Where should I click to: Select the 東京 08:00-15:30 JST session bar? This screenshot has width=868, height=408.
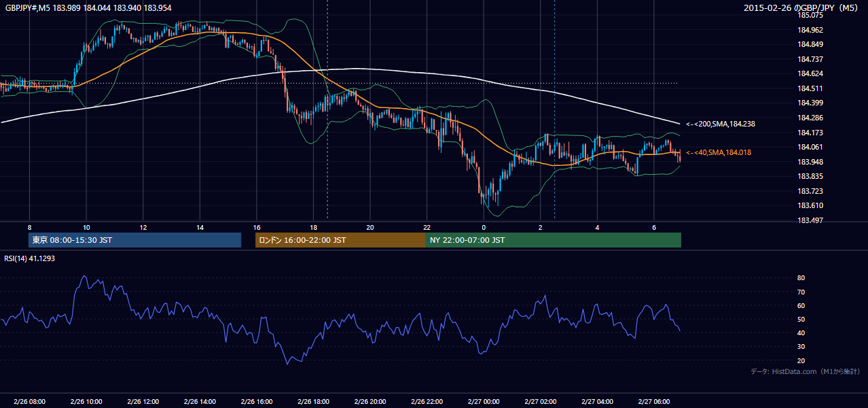point(134,240)
